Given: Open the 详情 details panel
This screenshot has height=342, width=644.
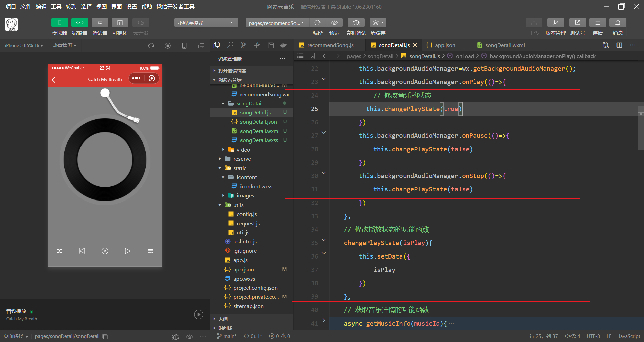Looking at the screenshot, I should click(598, 23).
